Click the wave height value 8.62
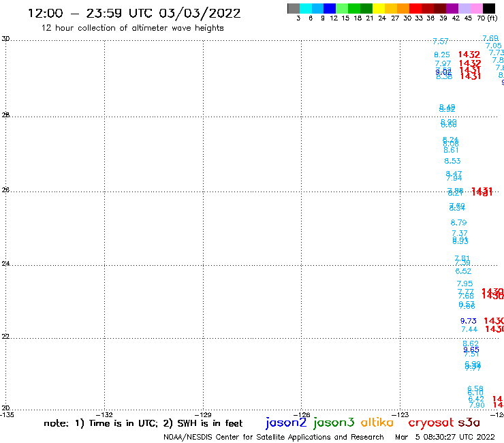This screenshot has height=443, width=504. click(x=471, y=344)
